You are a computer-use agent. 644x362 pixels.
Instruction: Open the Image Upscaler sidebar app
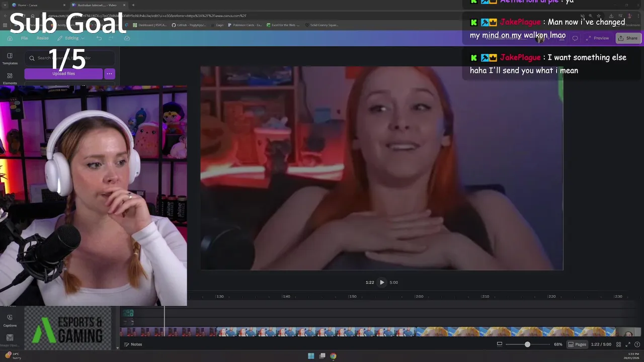pos(10,340)
